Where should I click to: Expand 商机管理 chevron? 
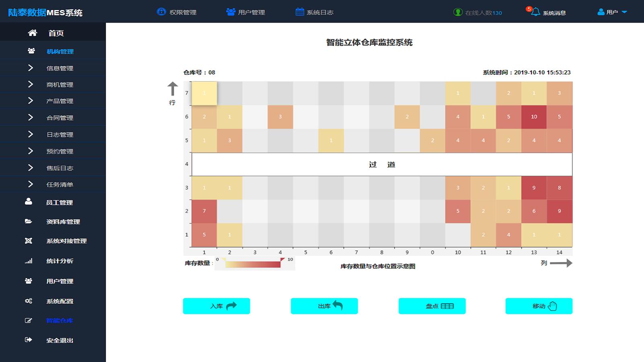pyautogui.click(x=31, y=84)
